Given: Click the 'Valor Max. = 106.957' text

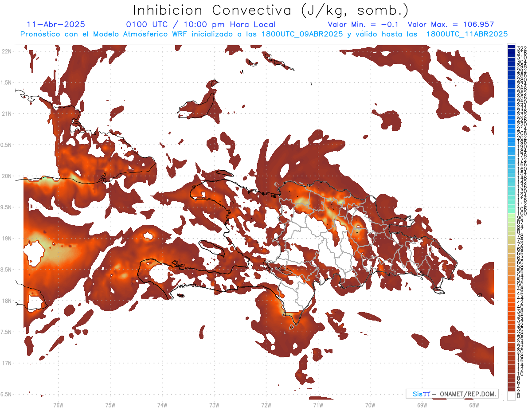Looking at the screenshot, I should click(450, 24).
